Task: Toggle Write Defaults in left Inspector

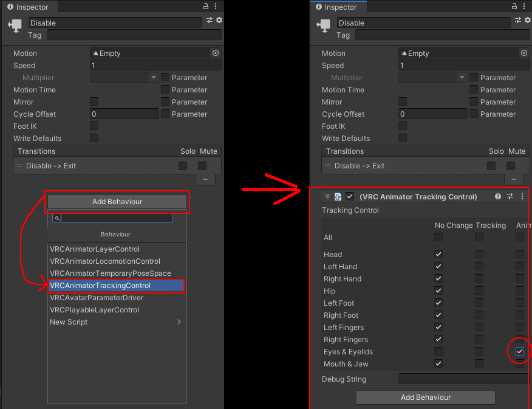Action: (x=94, y=138)
